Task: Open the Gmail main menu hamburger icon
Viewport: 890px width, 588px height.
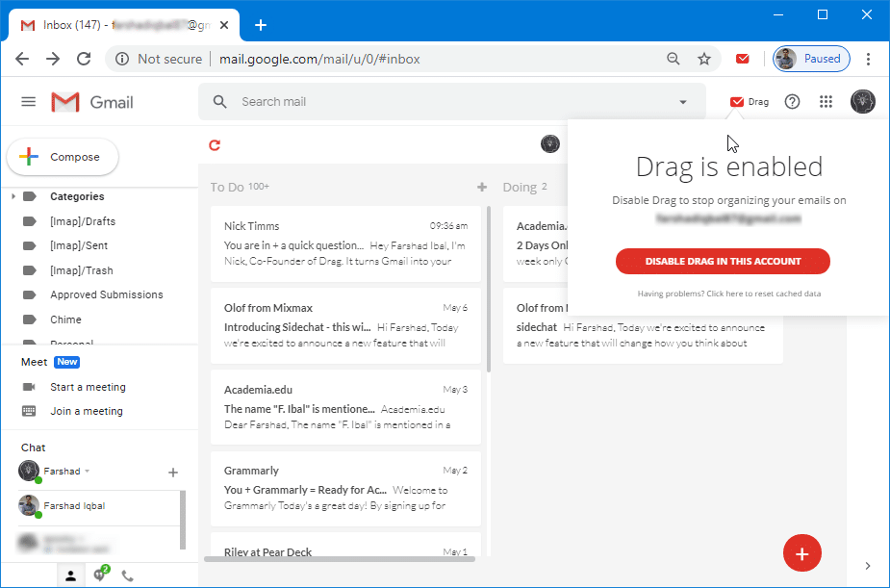Action: pos(29,102)
